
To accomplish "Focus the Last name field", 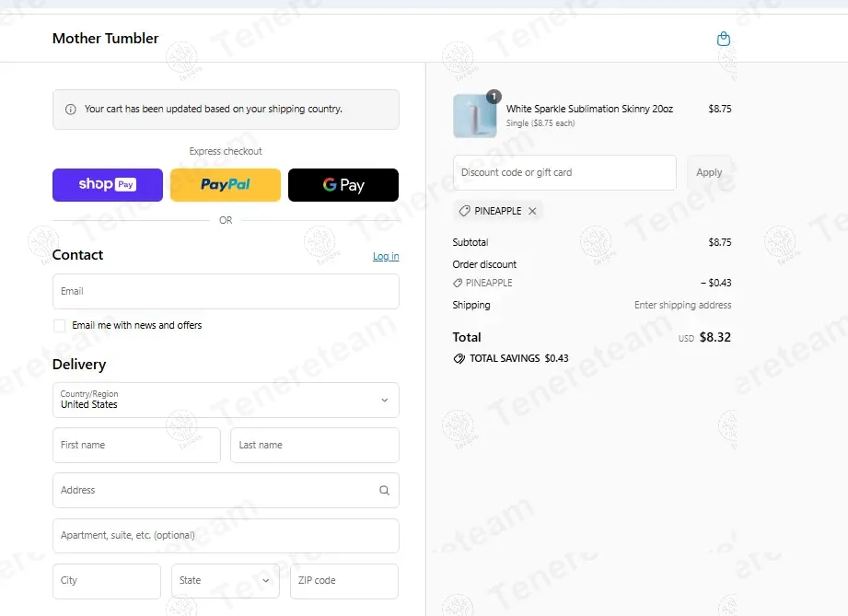I will 315,445.
